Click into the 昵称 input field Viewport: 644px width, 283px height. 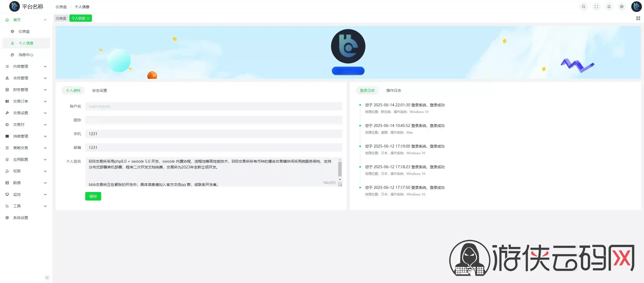214,120
